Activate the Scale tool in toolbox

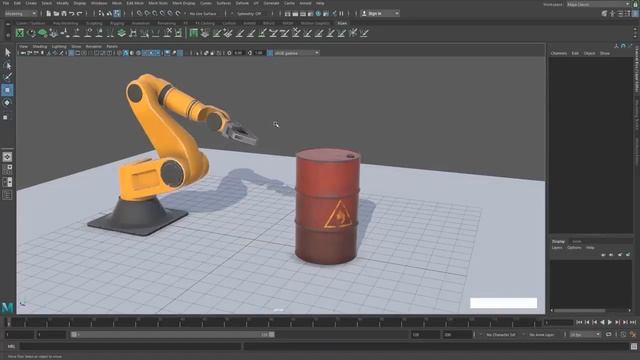[6, 117]
